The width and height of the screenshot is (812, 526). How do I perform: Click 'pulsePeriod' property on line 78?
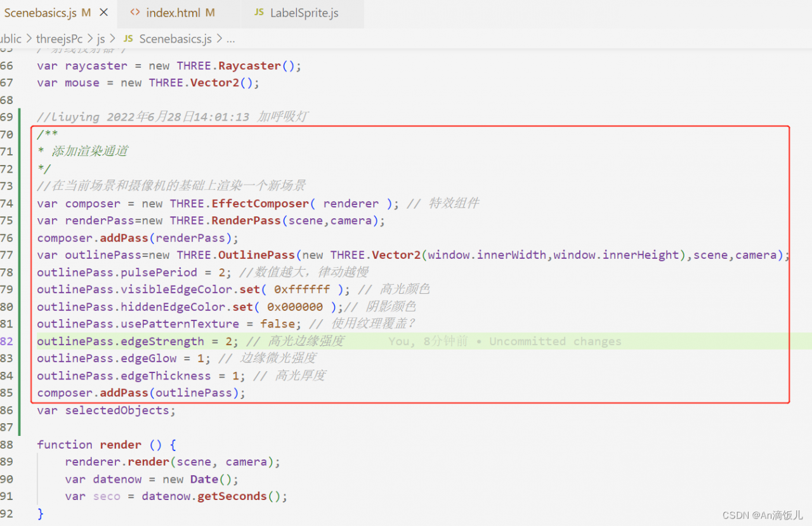coord(159,272)
